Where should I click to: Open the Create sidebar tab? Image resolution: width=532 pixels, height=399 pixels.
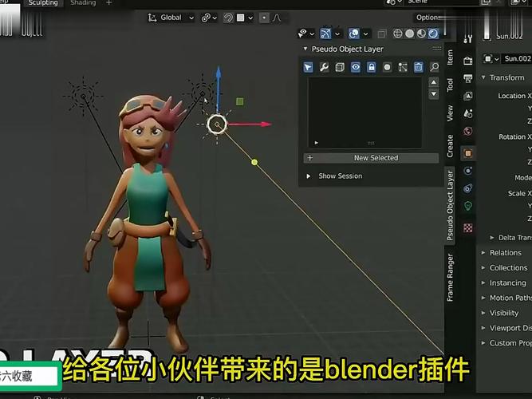(x=450, y=146)
